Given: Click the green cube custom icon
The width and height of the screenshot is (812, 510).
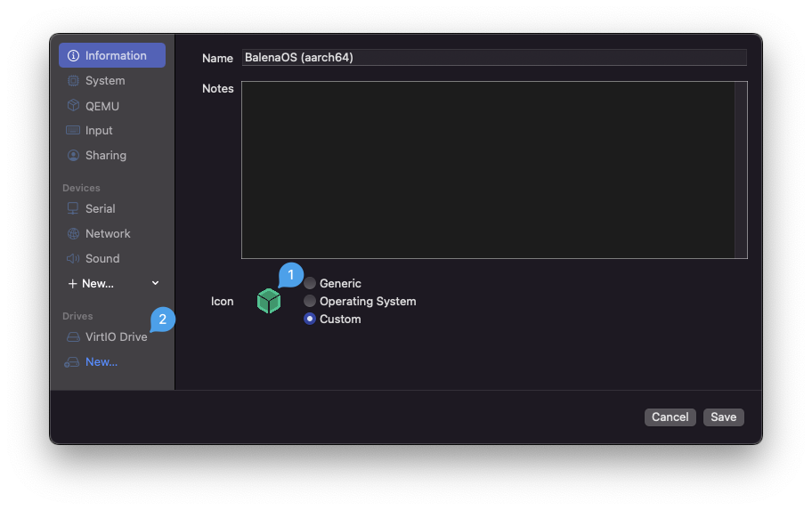Looking at the screenshot, I should coord(269,302).
